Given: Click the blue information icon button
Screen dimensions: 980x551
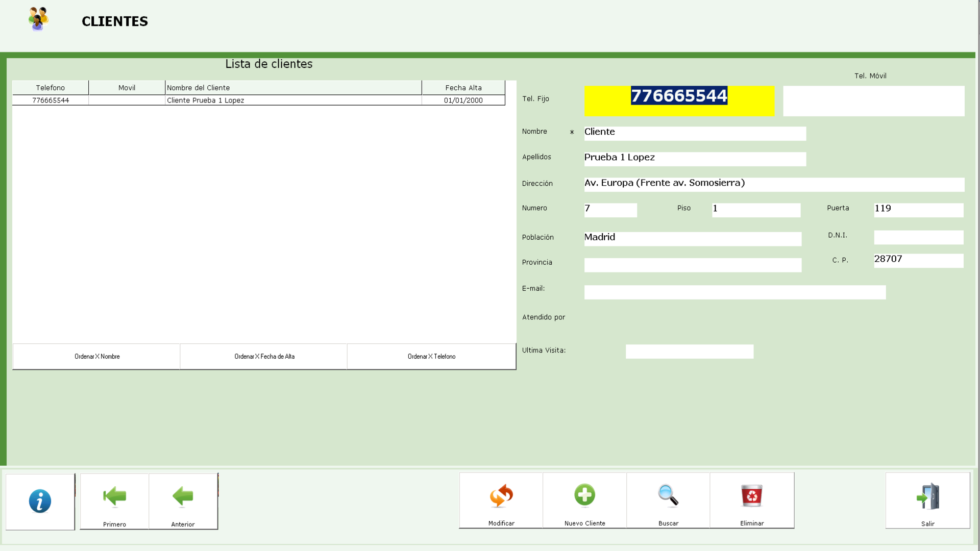Looking at the screenshot, I should (40, 501).
